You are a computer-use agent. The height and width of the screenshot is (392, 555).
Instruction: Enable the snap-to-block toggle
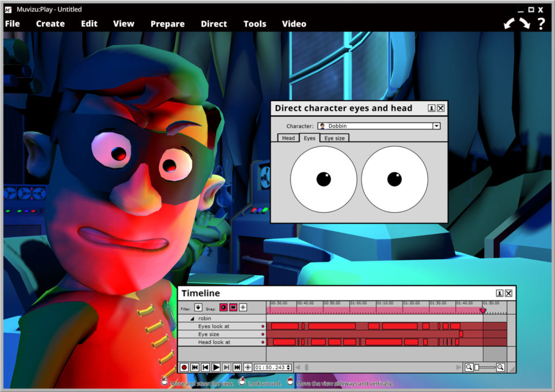(232, 308)
